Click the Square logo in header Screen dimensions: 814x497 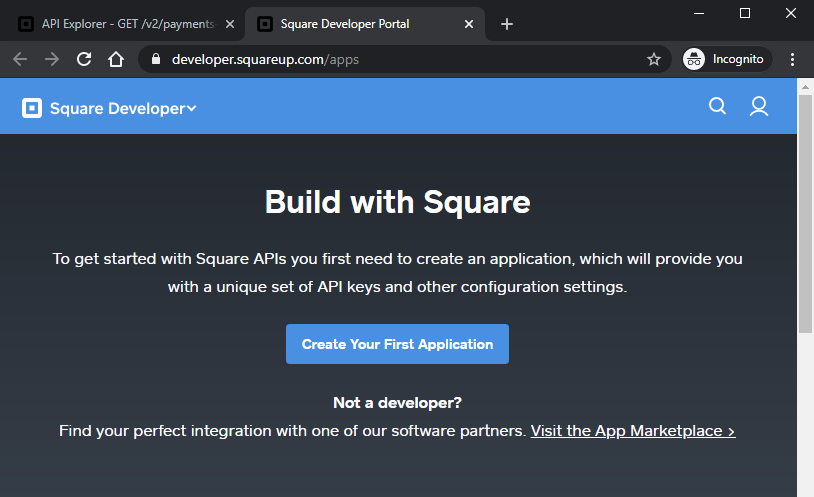32,108
